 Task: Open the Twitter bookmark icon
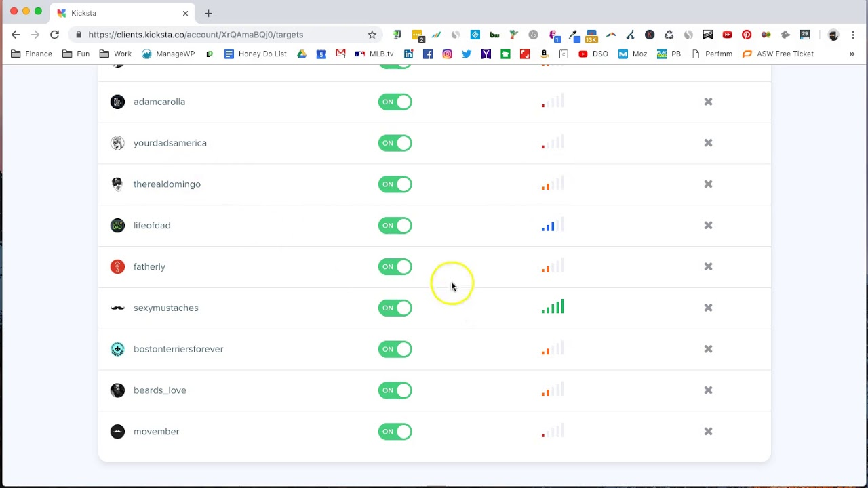[467, 54]
